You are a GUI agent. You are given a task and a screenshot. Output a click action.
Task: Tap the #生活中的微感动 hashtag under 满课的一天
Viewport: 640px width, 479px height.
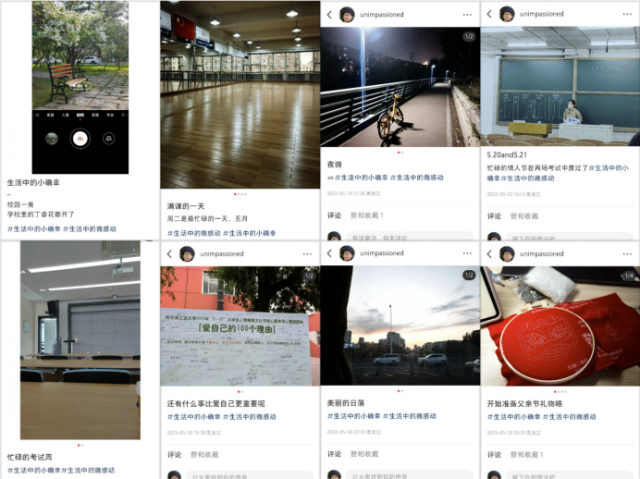194,233
